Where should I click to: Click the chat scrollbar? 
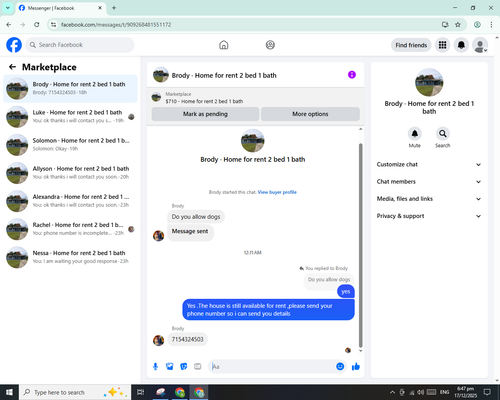pyautogui.click(x=360, y=245)
